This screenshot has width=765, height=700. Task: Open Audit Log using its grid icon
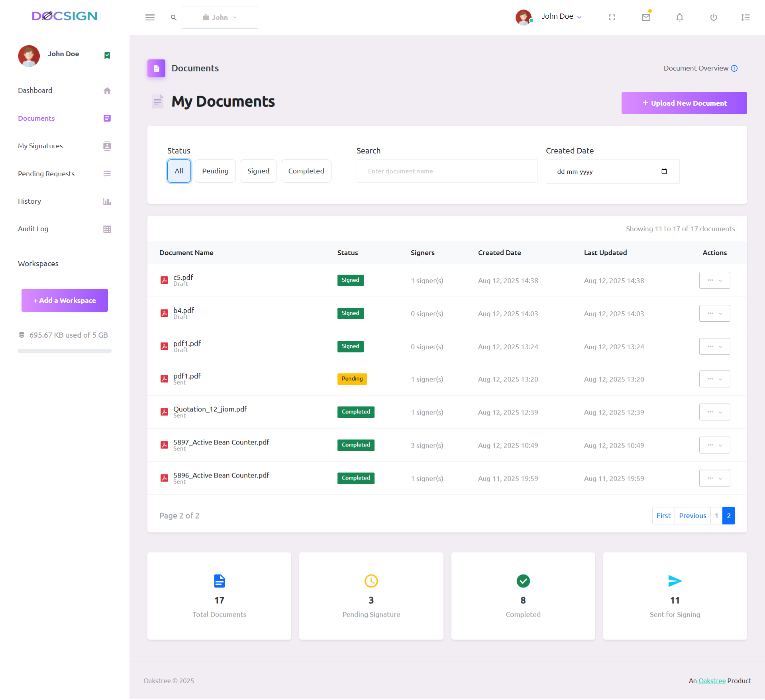tap(107, 229)
